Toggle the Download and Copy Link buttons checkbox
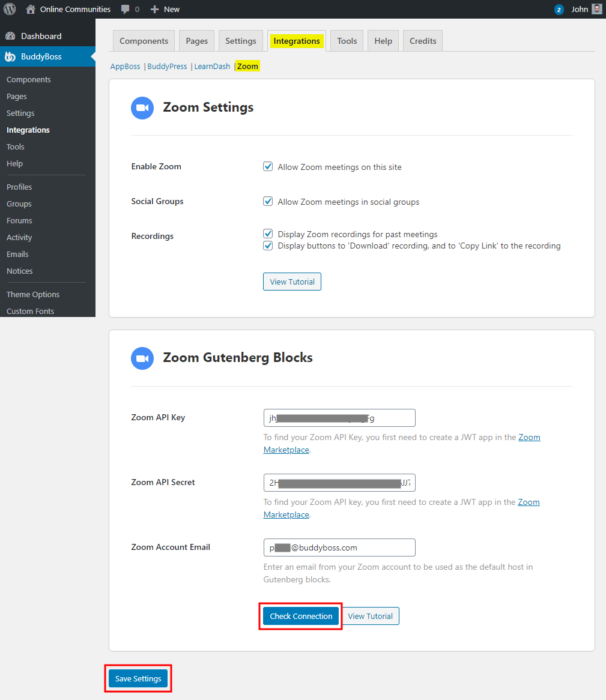The width and height of the screenshot is (606, 700). point(268,246)
